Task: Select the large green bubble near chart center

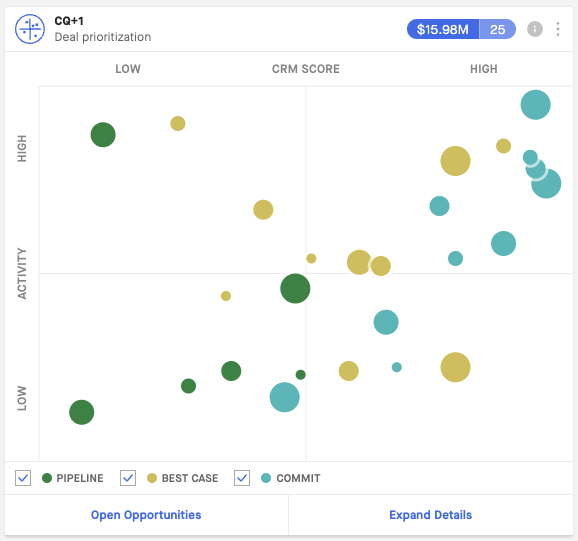Action: click(295, 288)
